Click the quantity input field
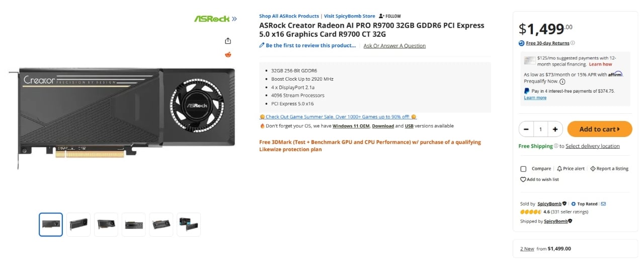Viewport: 644px width, 265px height. click(x=541, y=129)
